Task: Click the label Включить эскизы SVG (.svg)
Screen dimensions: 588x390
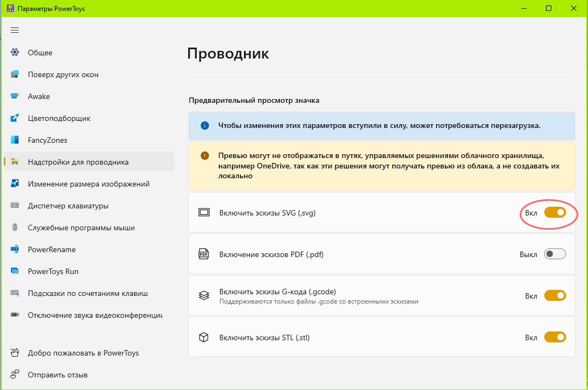Action: coord(267,213)
